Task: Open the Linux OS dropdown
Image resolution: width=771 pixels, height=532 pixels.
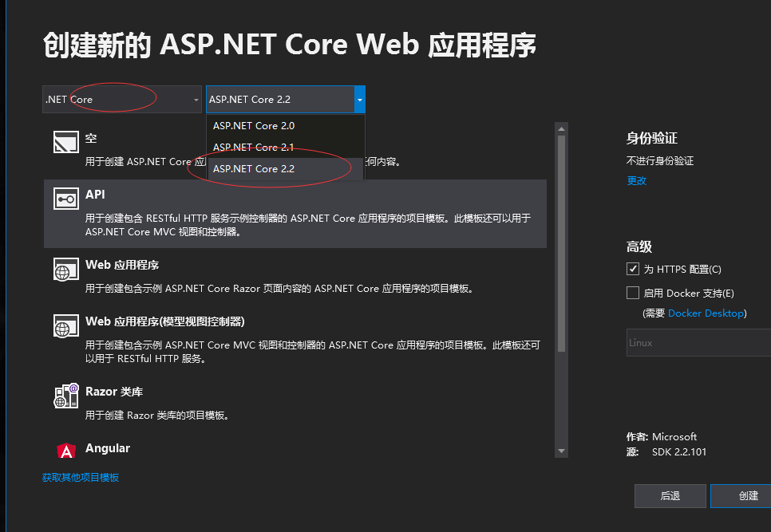Action: [x=698, y=343]
